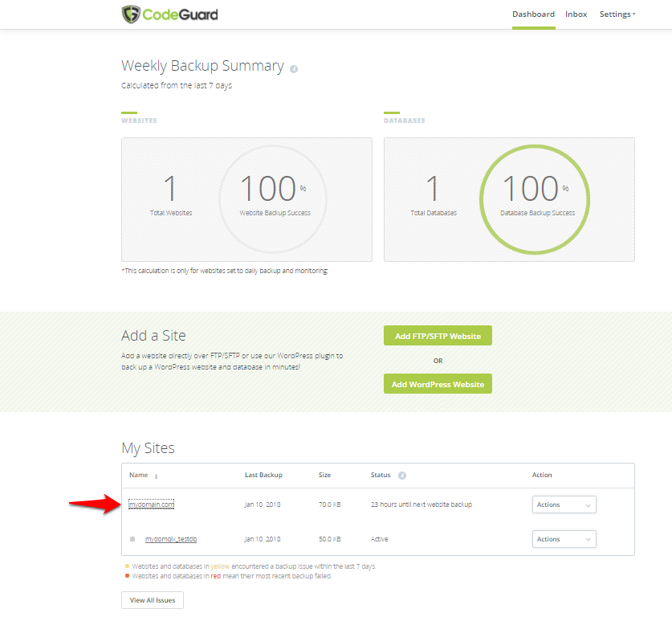The image size is (672, 621).
Task: Click the Total Databases count
Action: tap(432, 190)
